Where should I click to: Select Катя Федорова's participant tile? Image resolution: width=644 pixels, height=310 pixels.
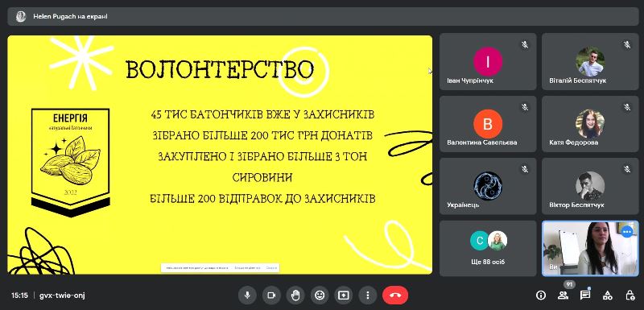pos(590,124)
